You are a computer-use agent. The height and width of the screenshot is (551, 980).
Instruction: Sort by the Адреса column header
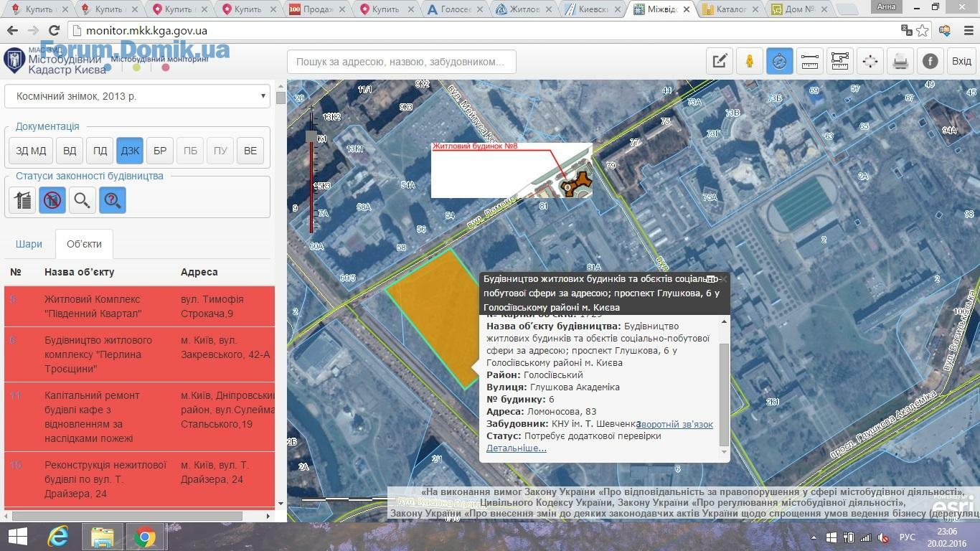click(199, 272)
